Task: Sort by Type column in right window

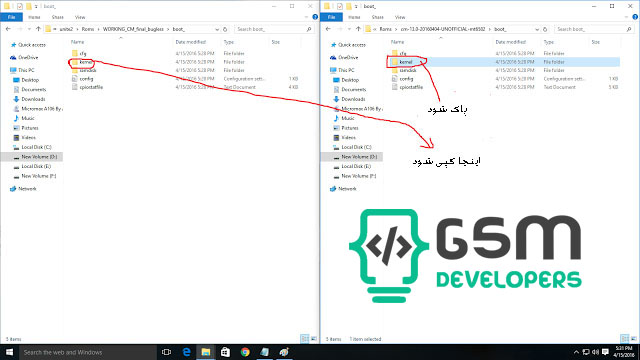Action: pyautogui.click(x=549, y=42)
